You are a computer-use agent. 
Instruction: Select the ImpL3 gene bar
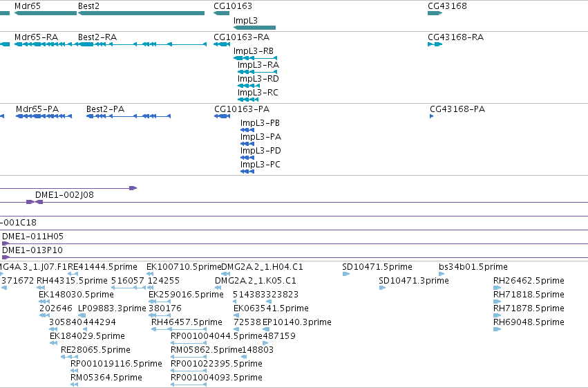[x=255, y=28]
